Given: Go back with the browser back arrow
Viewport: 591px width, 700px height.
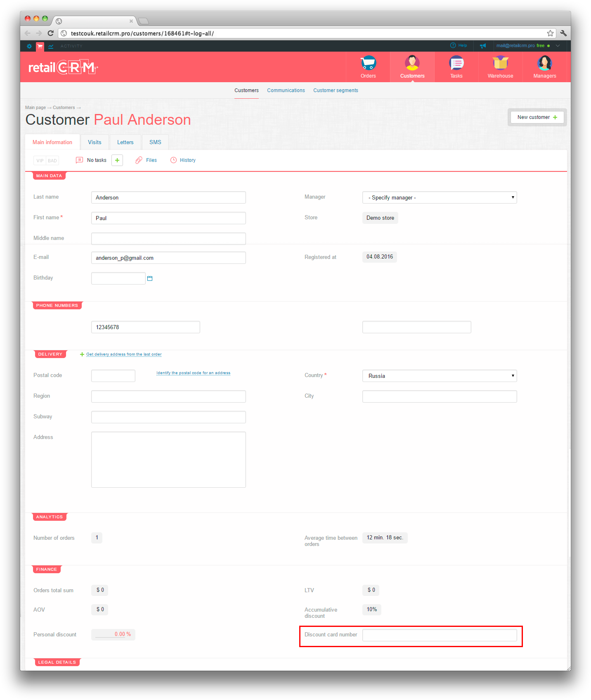Looking at the screenshot, I should tap(28, 33).
